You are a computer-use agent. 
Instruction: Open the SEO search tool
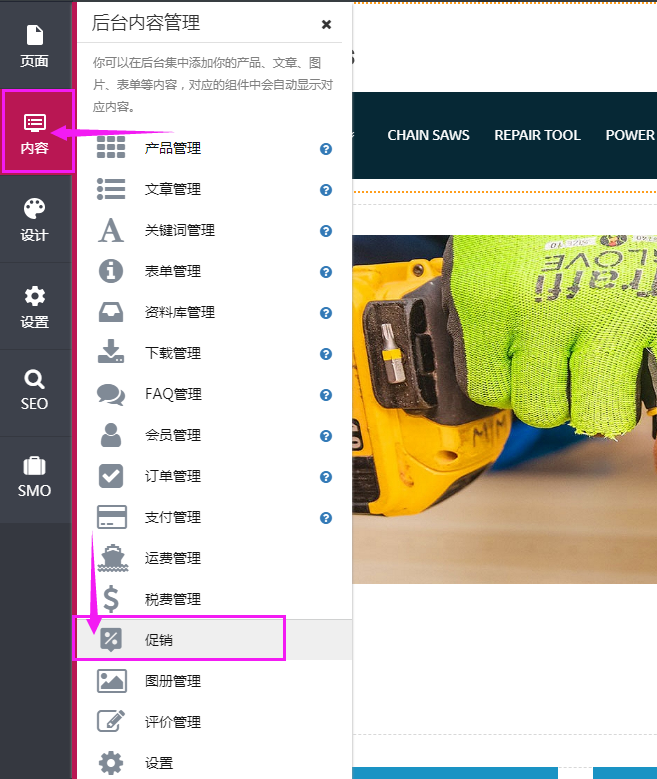(x=35, y=390)
